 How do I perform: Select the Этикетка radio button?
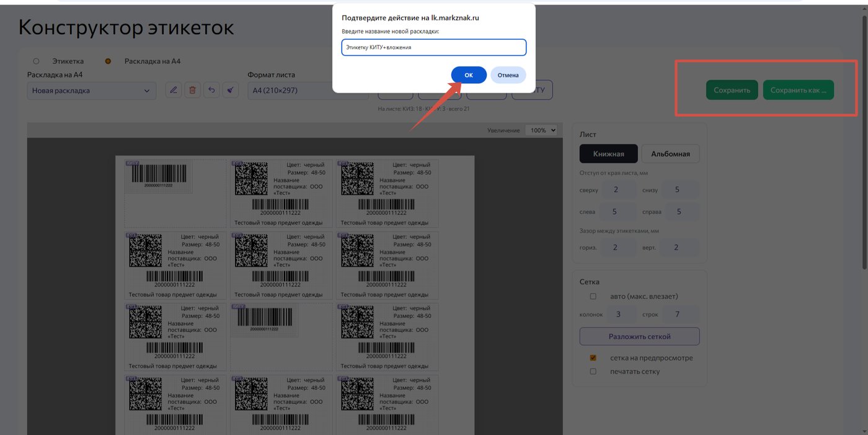36,61
